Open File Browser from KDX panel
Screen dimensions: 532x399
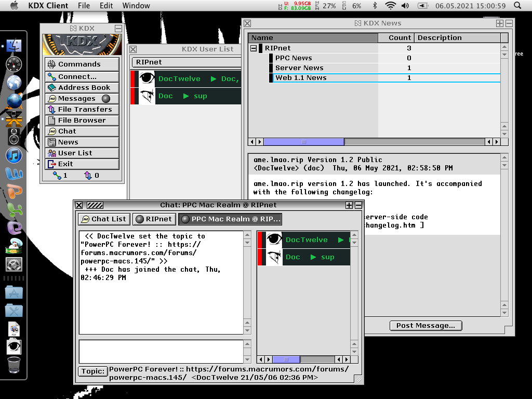[x=81, y=121]
